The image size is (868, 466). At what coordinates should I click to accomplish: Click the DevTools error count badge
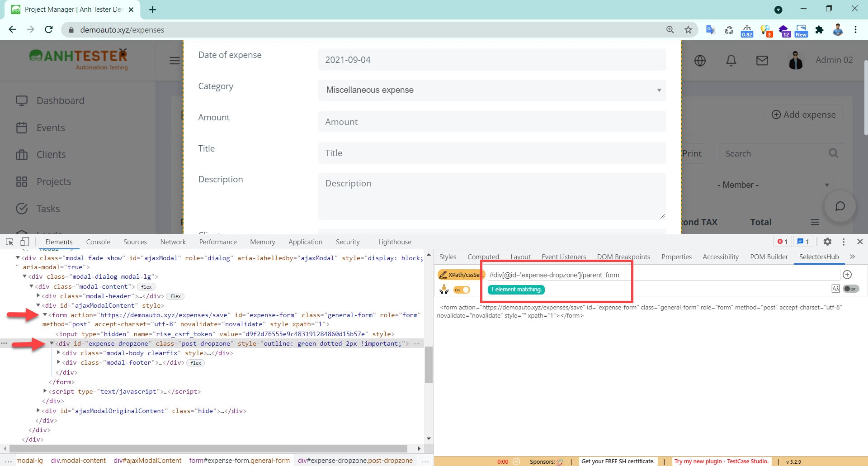coord(783,242)
